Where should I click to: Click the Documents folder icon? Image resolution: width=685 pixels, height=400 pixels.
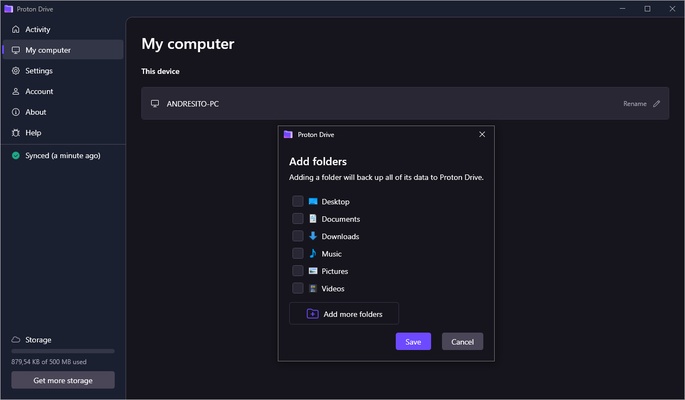tap(313, 218)
